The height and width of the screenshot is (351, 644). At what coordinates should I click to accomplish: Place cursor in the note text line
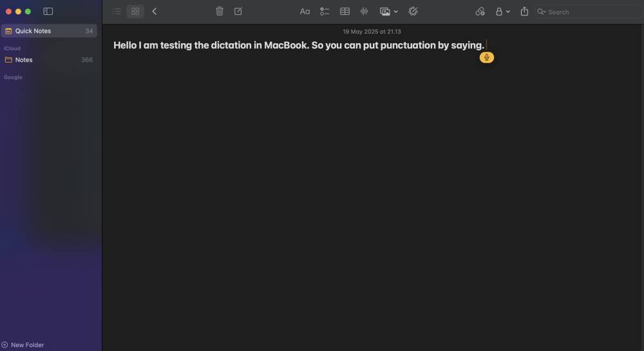tap(299, 45)
